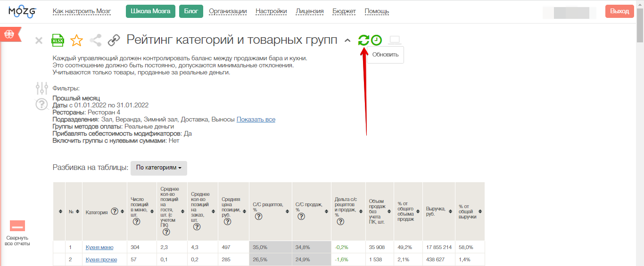Click the share icon beside the star
Image resolution: width=644 pixels, height=266 pixels.
tap(96, 40)
